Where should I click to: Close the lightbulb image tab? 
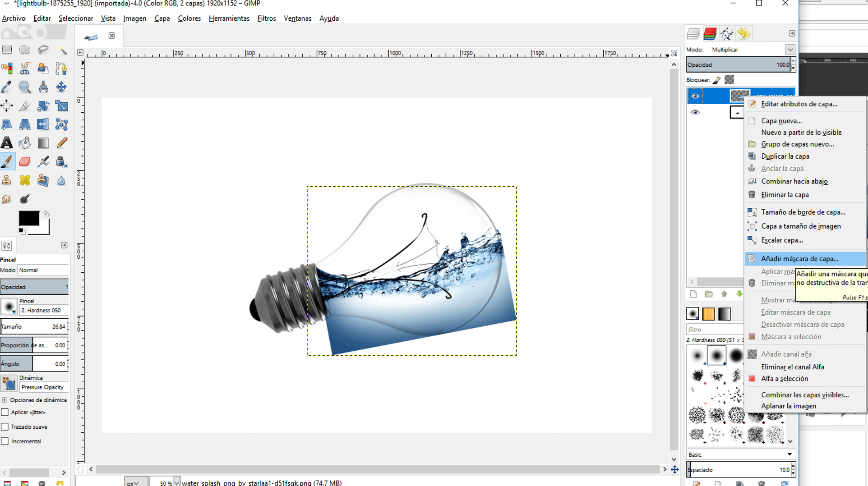coord(112,36)
